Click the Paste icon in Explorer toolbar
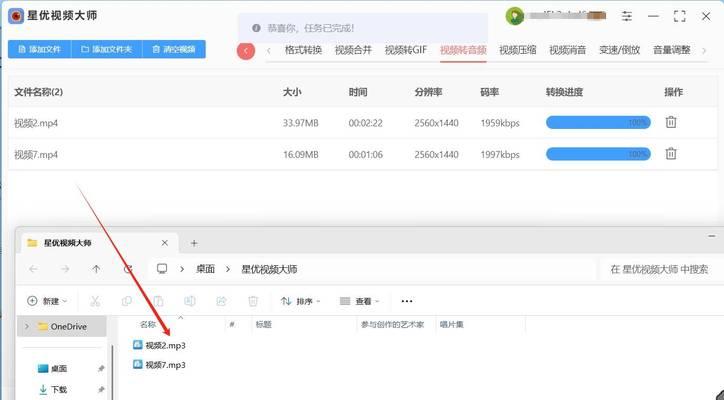 [158, 301]
